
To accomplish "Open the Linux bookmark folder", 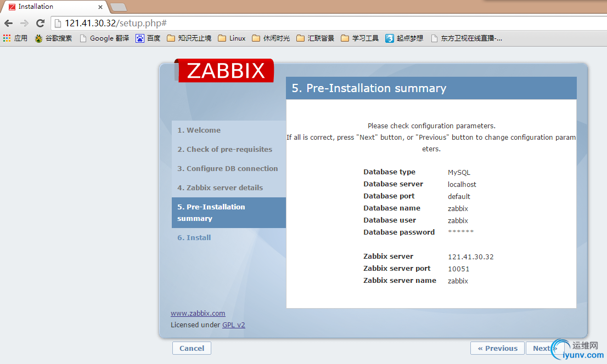I will [x=232, y=38].
